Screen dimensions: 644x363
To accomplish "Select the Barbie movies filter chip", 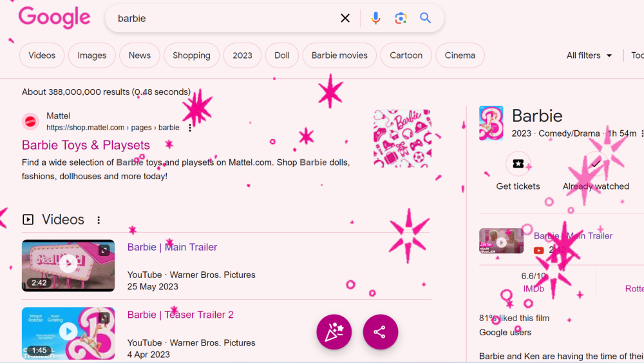I will click(339, 55).
